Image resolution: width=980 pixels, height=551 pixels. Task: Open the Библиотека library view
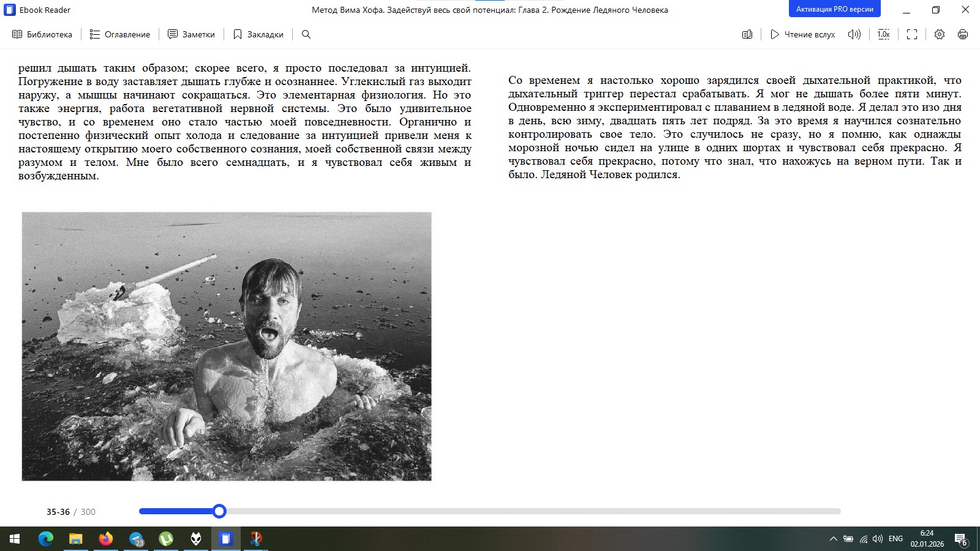42,34
